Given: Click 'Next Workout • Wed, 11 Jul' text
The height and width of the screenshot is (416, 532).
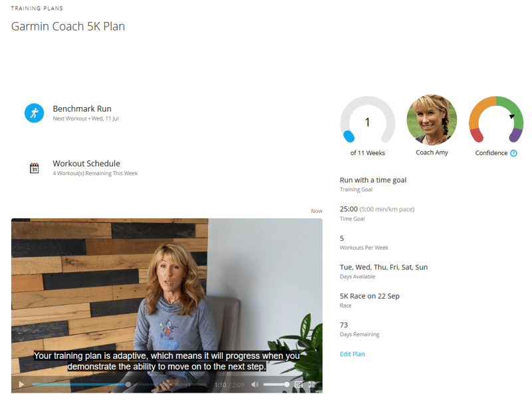Looking at the screenshot, I should [x=86, y=118].
